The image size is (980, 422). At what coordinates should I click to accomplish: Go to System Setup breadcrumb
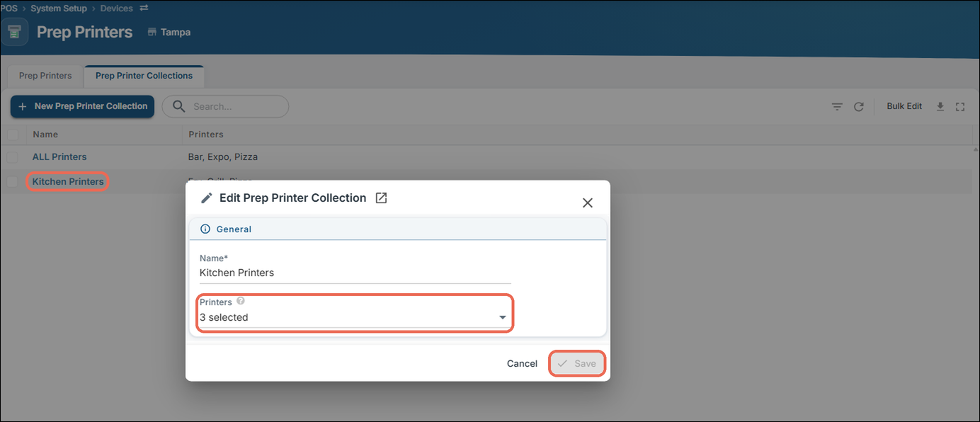[59, 8]
